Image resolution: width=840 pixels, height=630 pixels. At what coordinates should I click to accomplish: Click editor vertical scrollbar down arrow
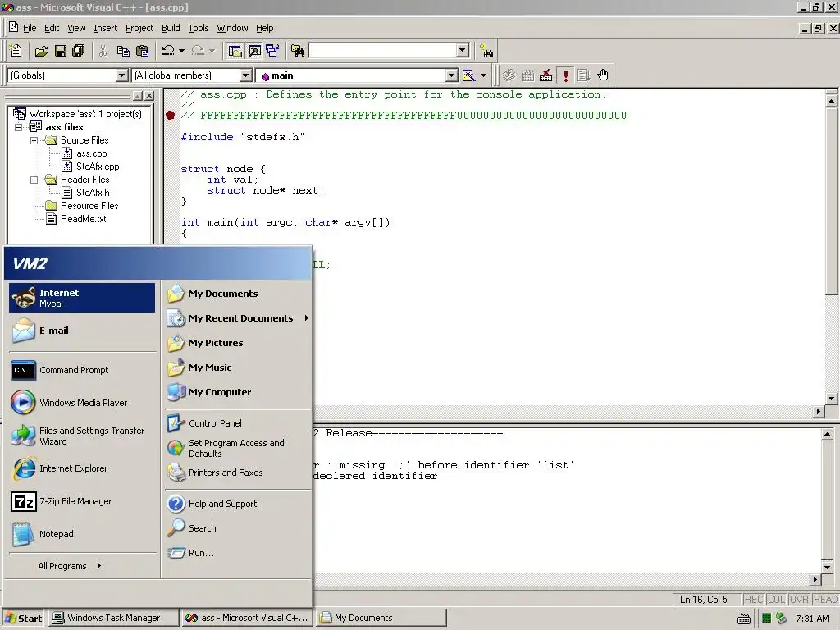click(x=831, y=399)
